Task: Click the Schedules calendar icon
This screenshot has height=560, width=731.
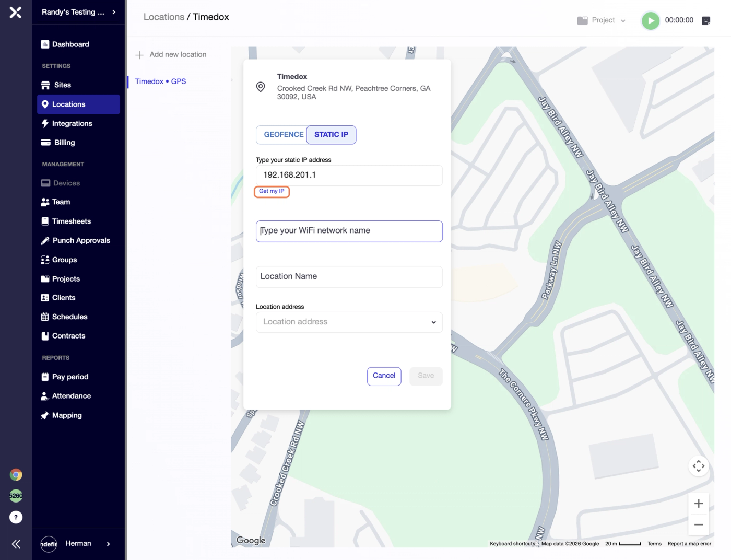Action: 45,317
